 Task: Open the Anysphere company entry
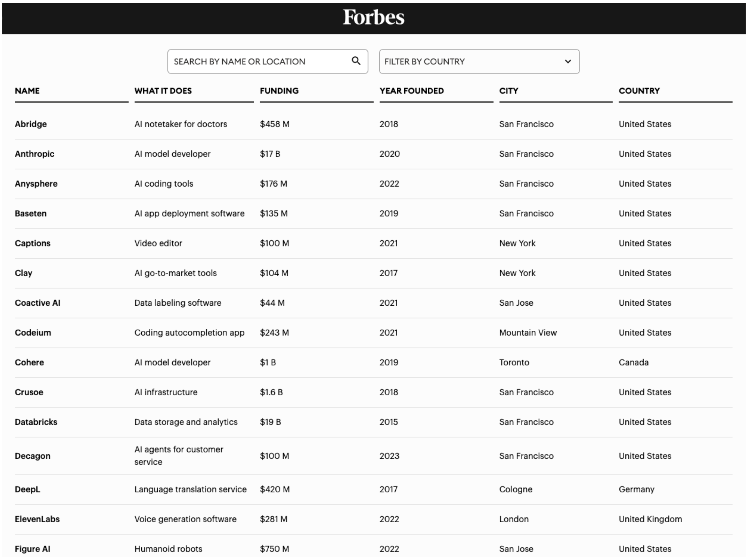[36, 184]
